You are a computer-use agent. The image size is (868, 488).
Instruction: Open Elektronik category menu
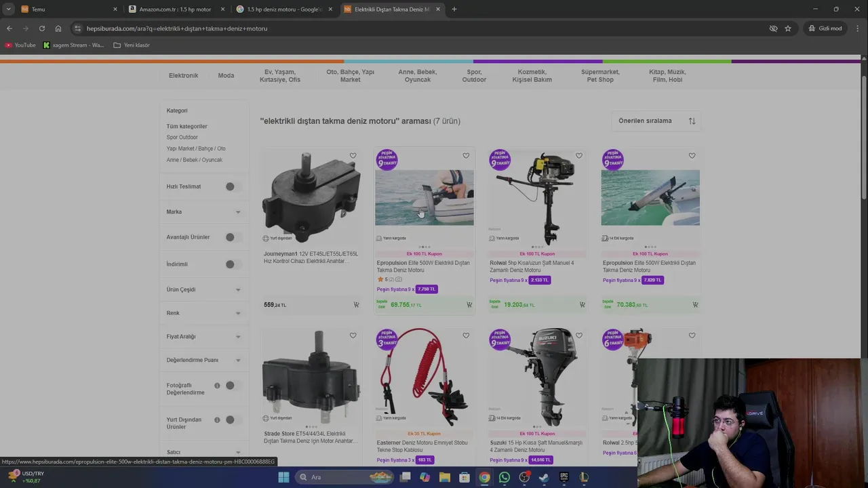(x=183, y=76)
